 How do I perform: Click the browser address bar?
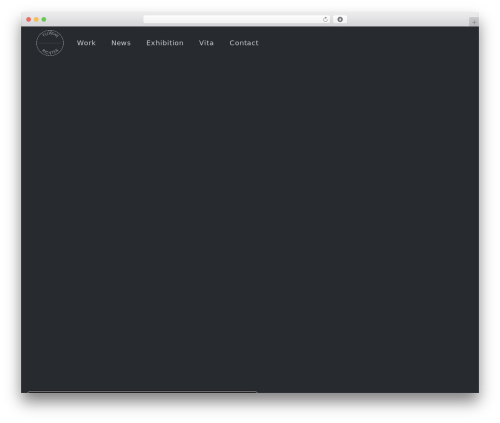[x=237, y=19]
